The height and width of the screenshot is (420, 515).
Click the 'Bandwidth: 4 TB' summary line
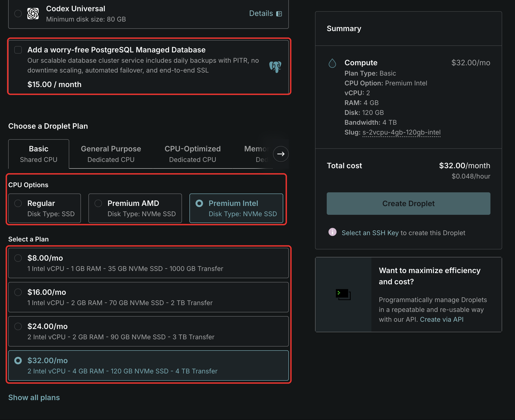pos(370,122)
